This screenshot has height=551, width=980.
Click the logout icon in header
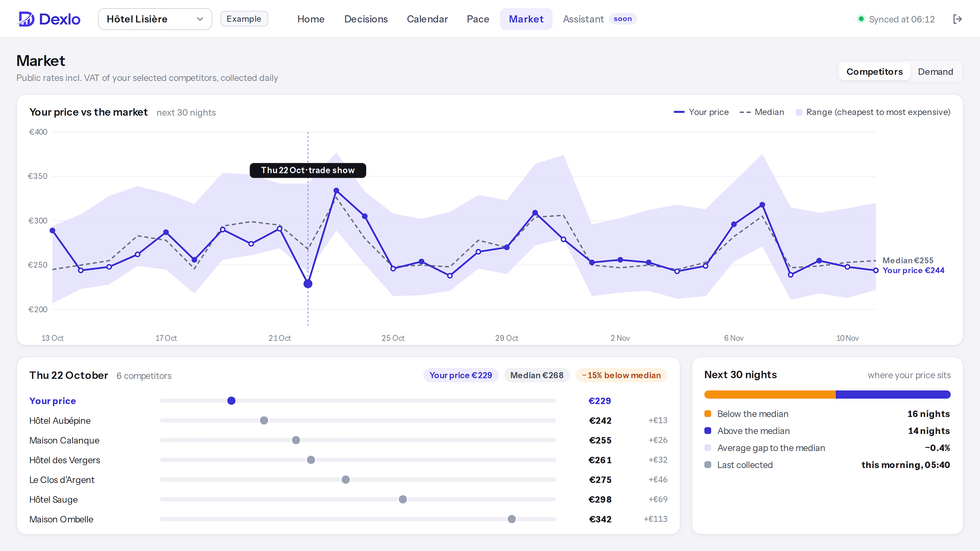click(958, 19)
